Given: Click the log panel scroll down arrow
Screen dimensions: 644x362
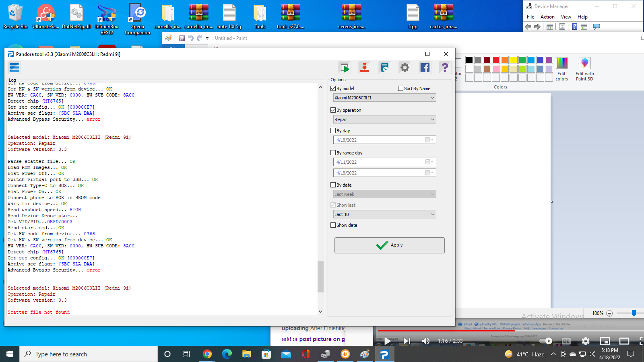Looking at the screenshot, I should pos(321,312).
